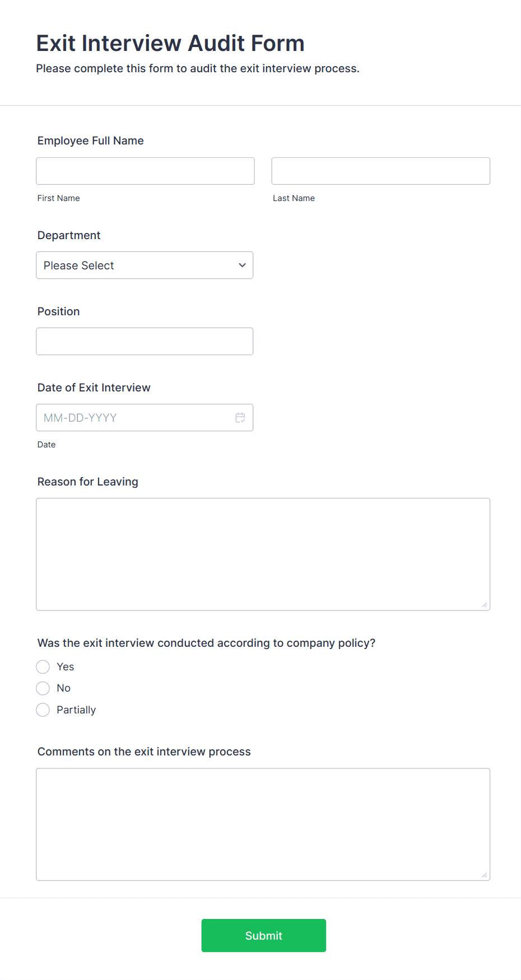Select Partially as the policy answer
Screen dimensions: 521x980
43,710
